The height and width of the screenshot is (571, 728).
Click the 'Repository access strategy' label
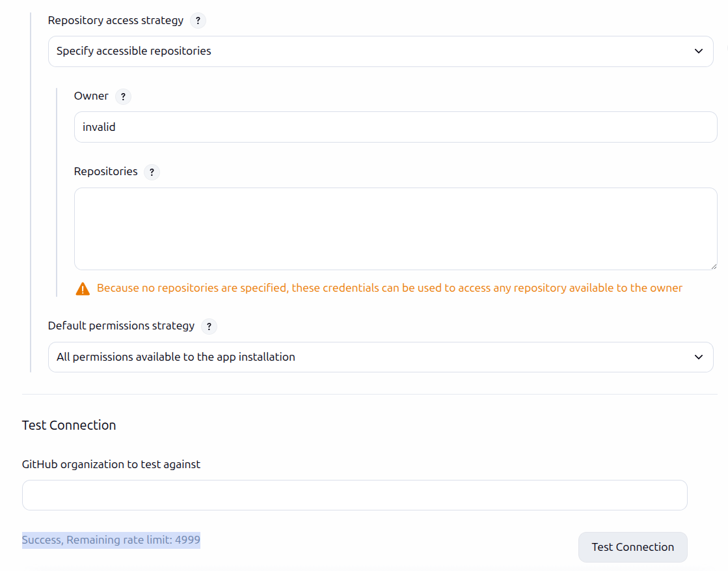(x=116, y=21)
